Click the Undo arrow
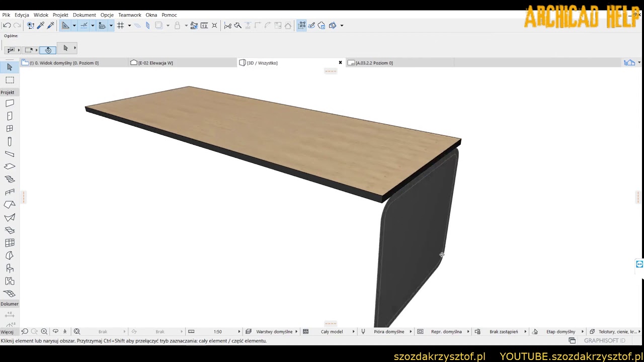Image resolution: width=644 pixels, height=362 pixels. tap(7, 25)
